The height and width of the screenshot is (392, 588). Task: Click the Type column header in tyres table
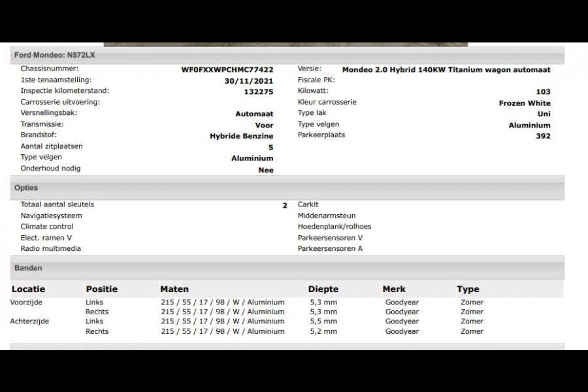[x=468, y=289]
